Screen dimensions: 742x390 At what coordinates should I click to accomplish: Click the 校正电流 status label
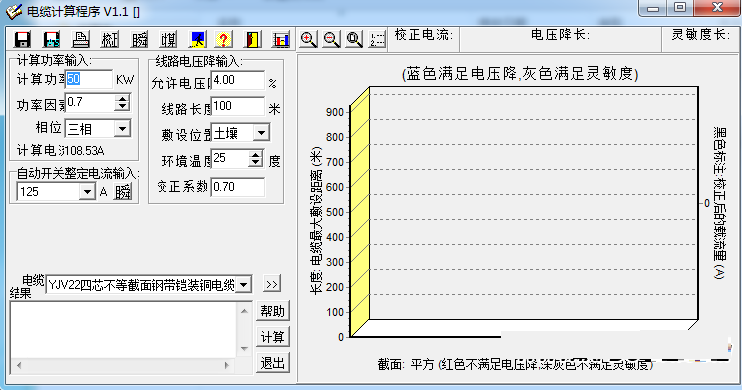(424, 35)
